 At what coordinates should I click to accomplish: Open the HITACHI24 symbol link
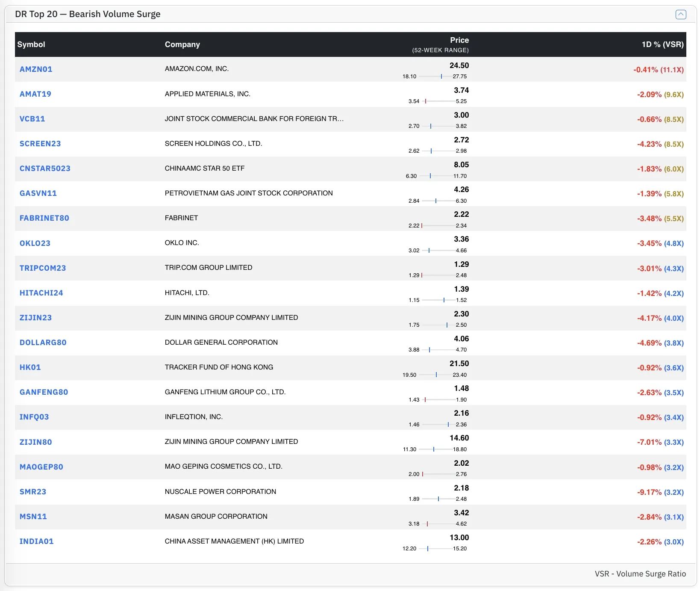[x=41, y=293]
